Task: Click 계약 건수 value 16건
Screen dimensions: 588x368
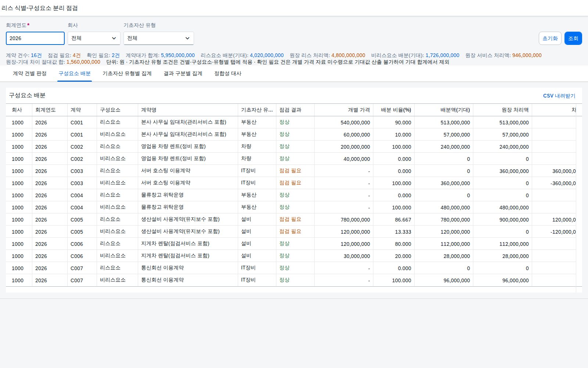Action: point(36,55)
